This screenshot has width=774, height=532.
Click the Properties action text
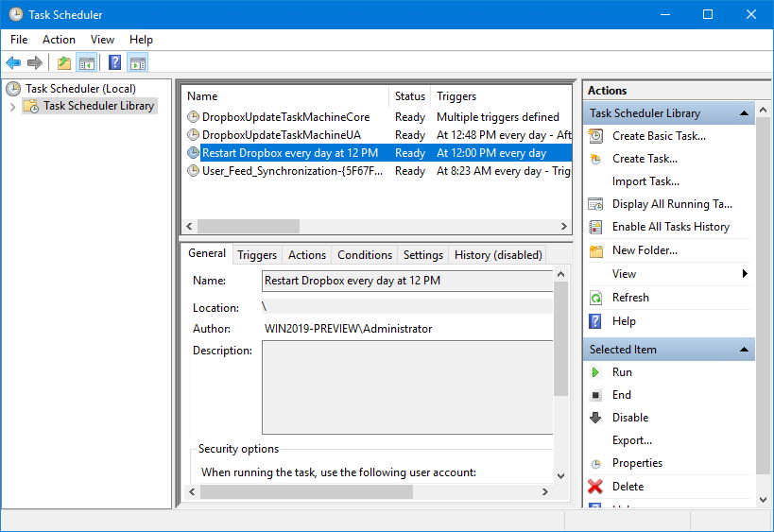point(637,463)
